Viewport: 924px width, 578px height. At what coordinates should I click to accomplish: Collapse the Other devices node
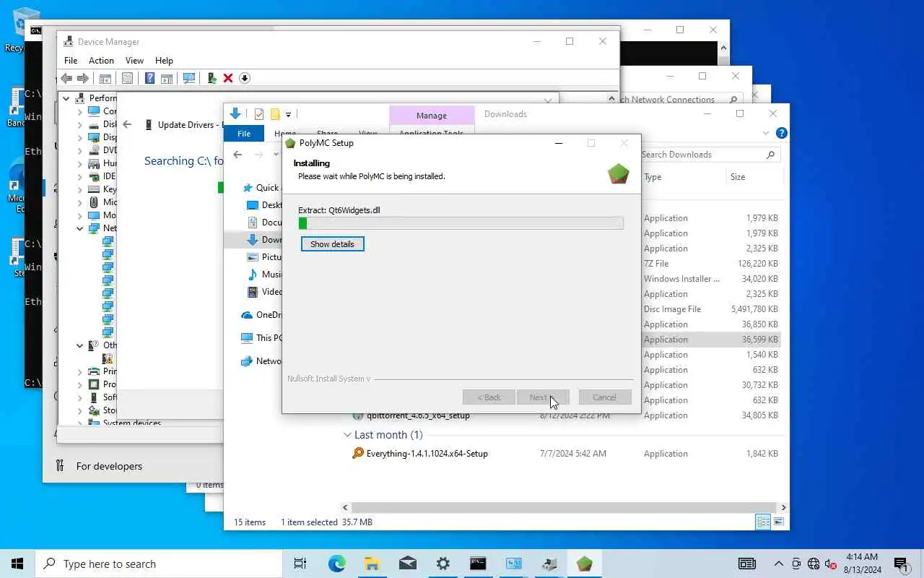click(80, 345)
